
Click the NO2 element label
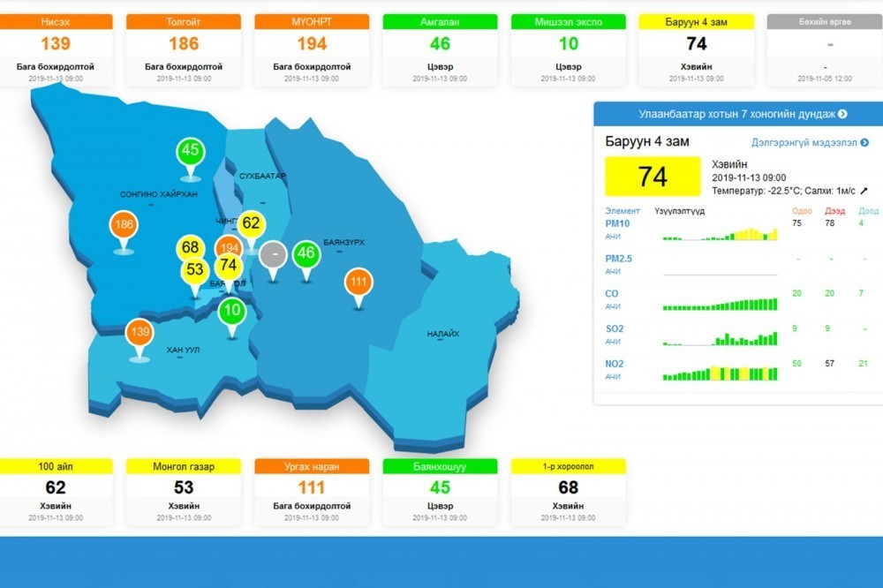click(615, 364)
